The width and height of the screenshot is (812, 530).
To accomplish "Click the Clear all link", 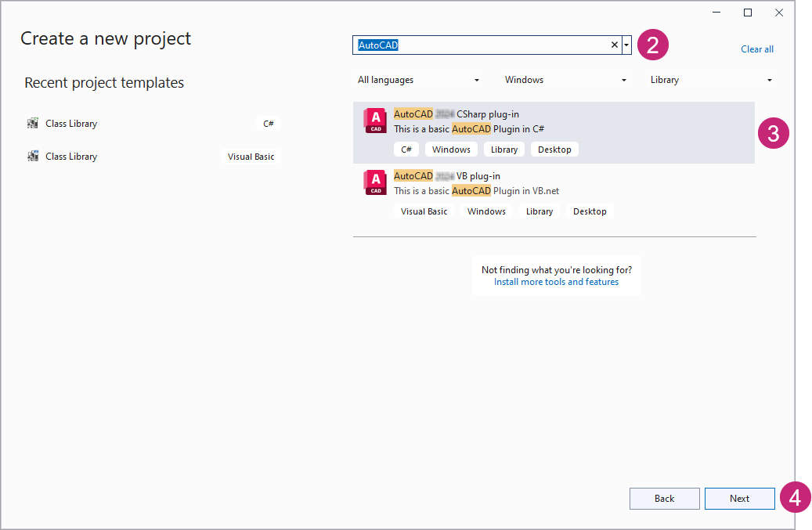I will point(757,49).
